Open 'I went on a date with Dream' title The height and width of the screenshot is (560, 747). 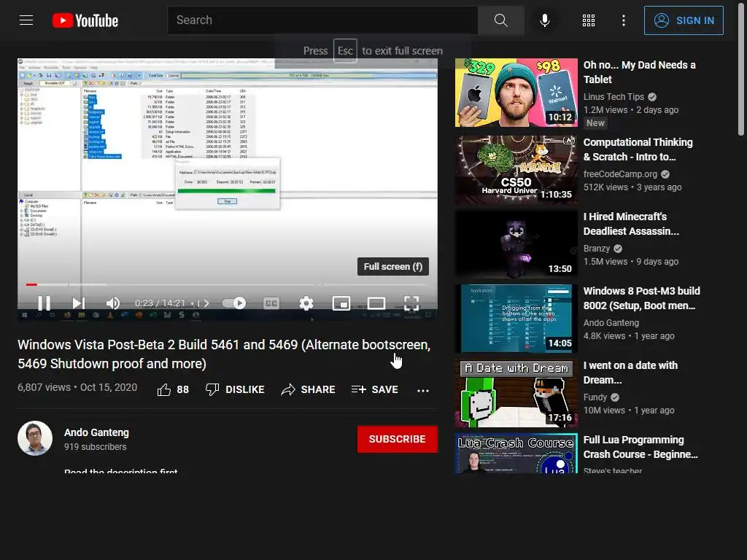pyautogui.click(x=630, y=373)
